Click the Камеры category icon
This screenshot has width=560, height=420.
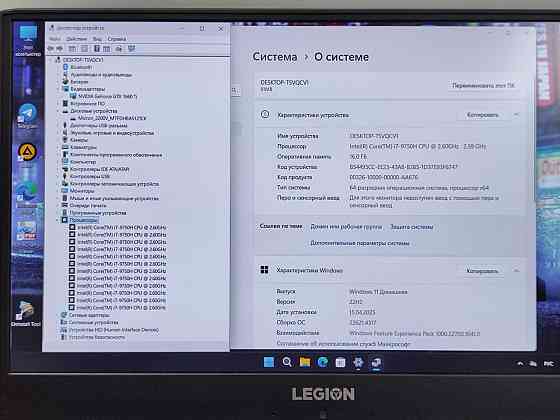coord(65,140)
